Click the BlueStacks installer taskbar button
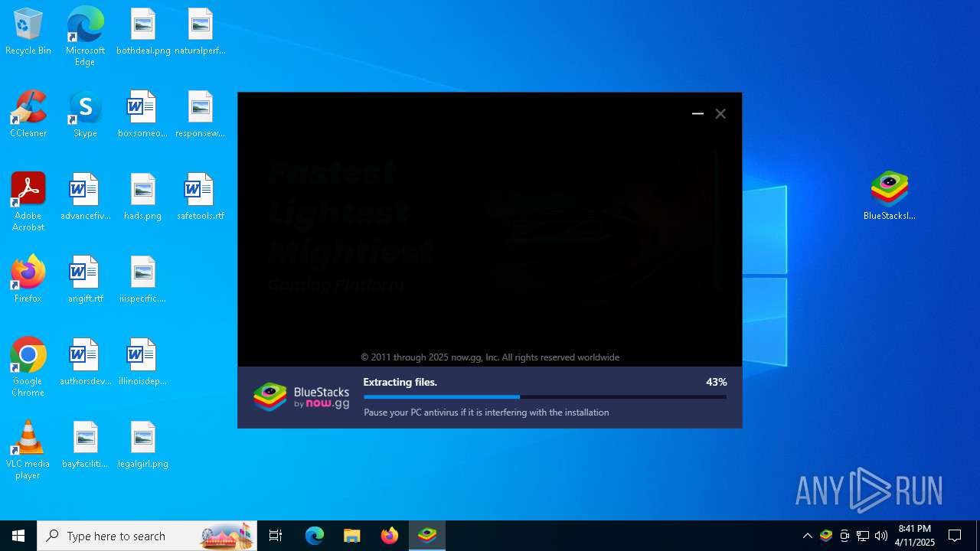The image size is (980, 551). (x=427, y=536)
